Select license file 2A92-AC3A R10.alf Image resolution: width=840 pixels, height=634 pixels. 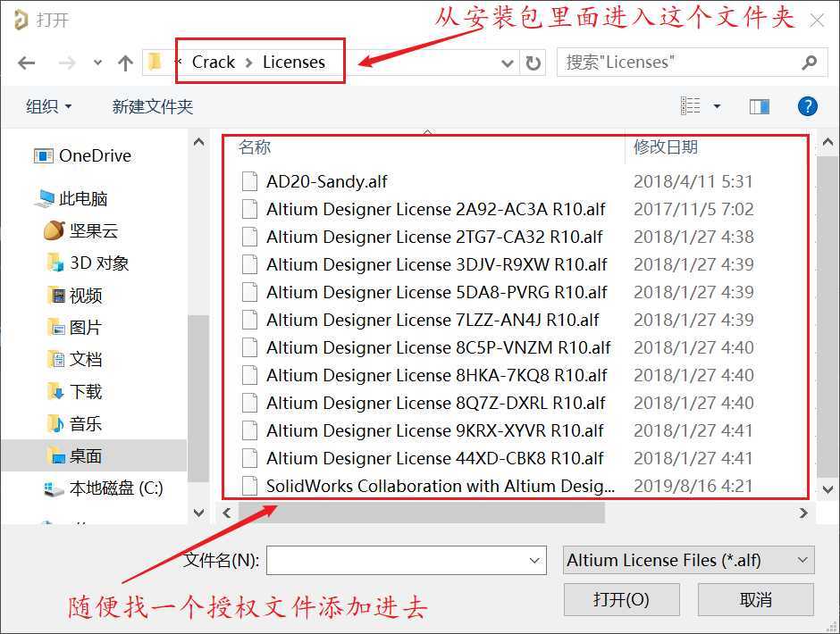pos(435,209)
